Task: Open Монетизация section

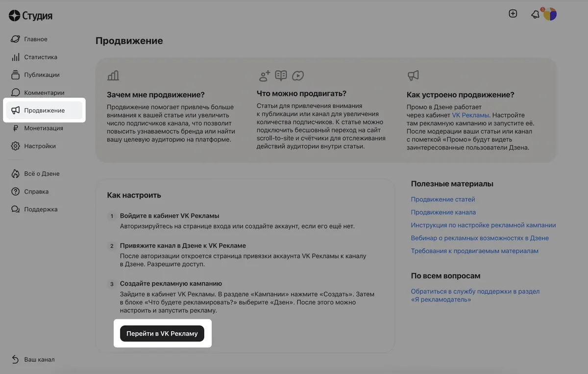Action: 44,128
